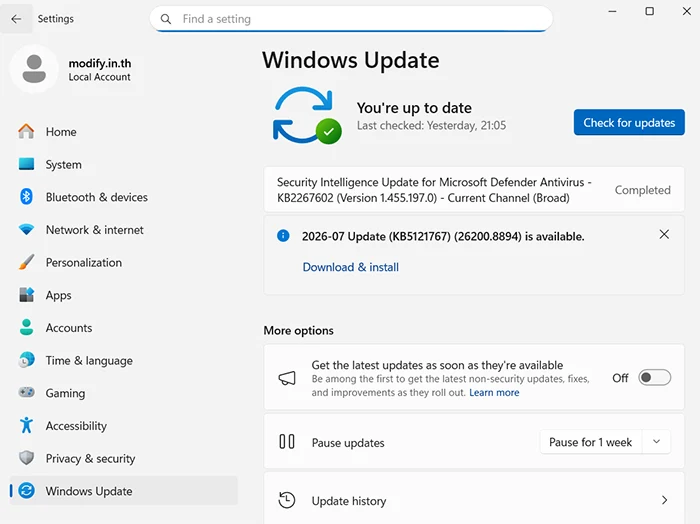
Task: Go to Time & language
Action: coord(124,360)
